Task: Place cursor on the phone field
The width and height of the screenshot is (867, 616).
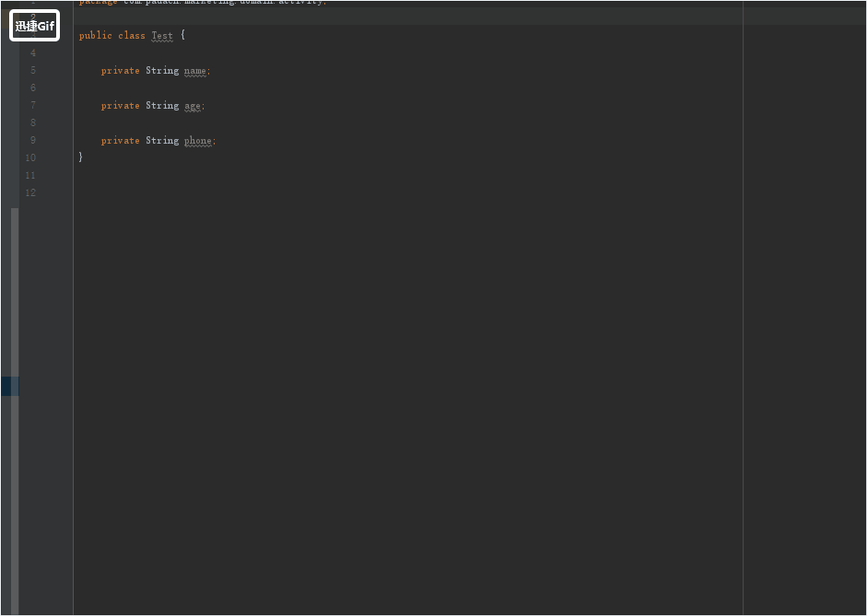Action: [198, 141]
